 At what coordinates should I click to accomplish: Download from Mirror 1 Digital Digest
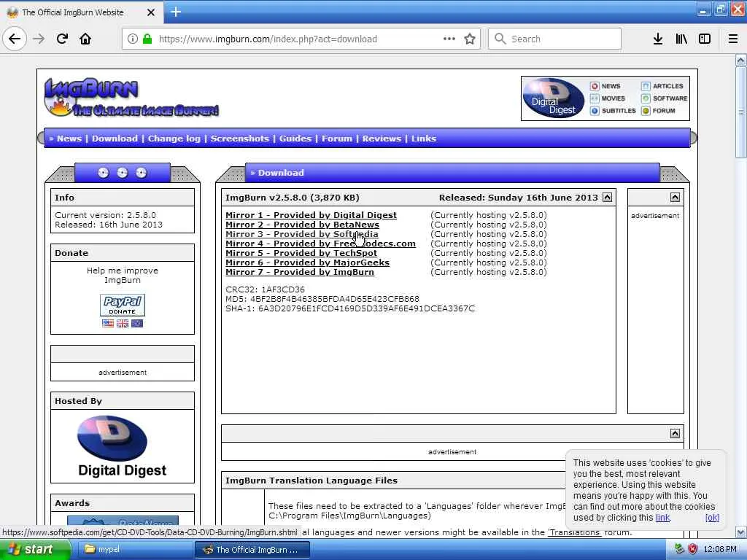pyautogui.click(x=311, y=215)
